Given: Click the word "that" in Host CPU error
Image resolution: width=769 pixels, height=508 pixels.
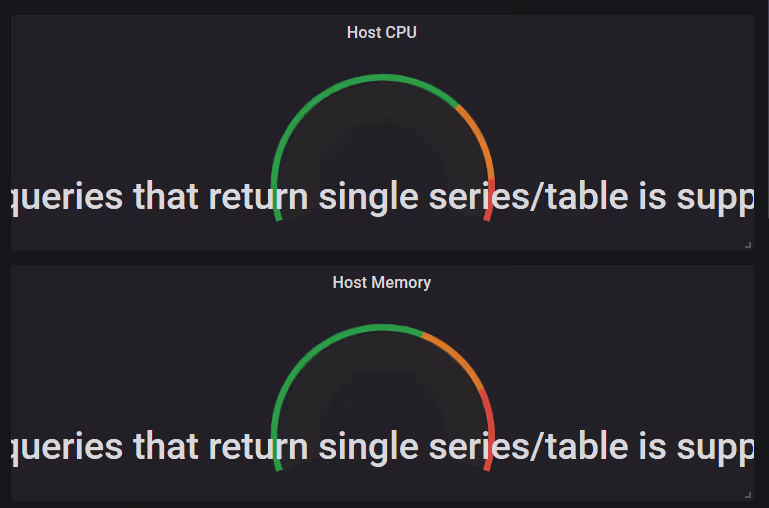Looking at the screenshot, I should click(x=167, y=197).
